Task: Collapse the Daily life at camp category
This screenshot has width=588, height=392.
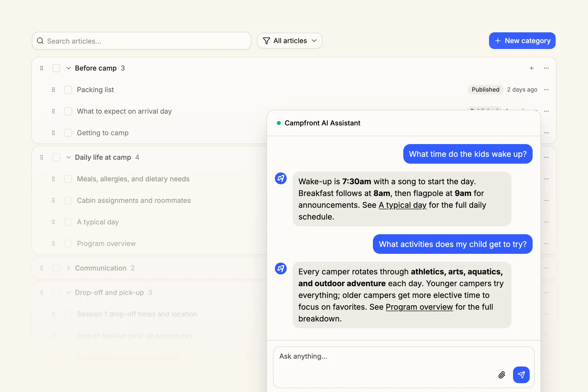Action: click(x=69, y=157)
